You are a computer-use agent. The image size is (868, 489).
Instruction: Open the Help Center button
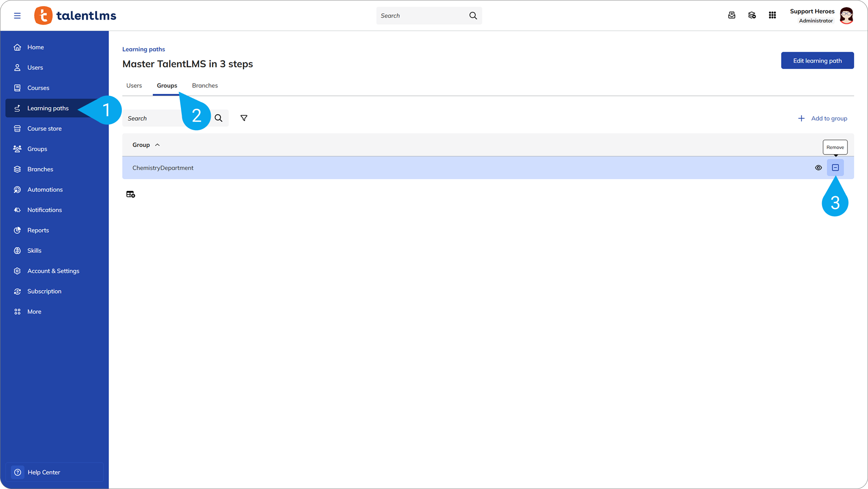[x=54, y=472]
